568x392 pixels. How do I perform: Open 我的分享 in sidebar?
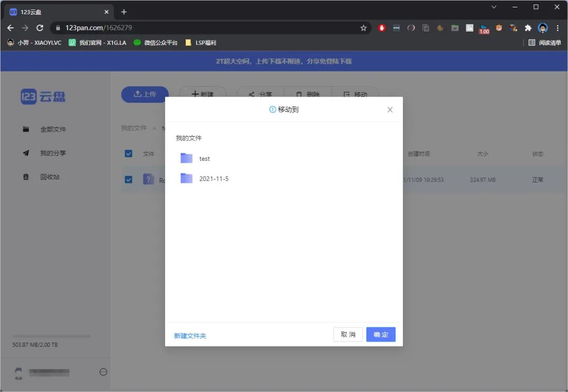tap(53, 153)
